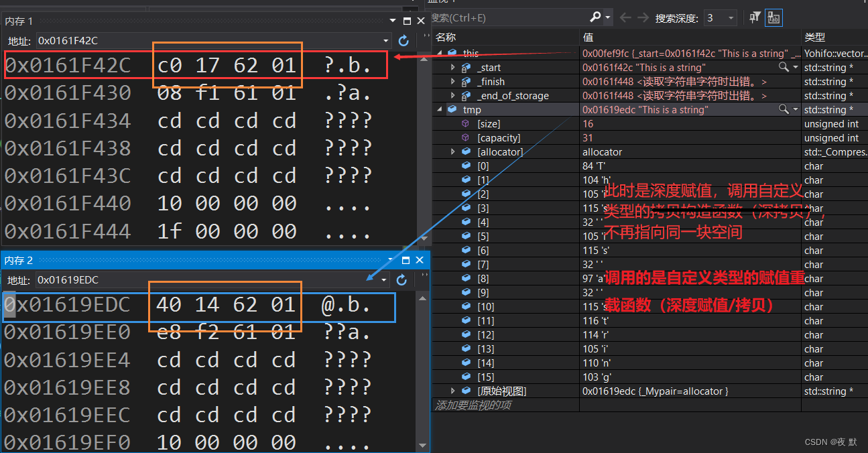The height and width of the screenshot is (453, 868).
Task: Click memory address 0x0161F434 in 内存 1
Action: coord(68,121)
